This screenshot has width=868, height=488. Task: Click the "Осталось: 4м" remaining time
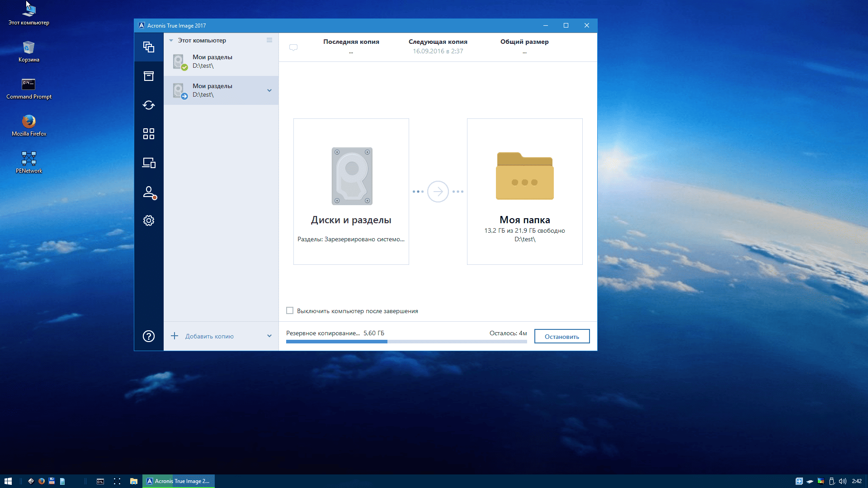click(x=508, y=333)
